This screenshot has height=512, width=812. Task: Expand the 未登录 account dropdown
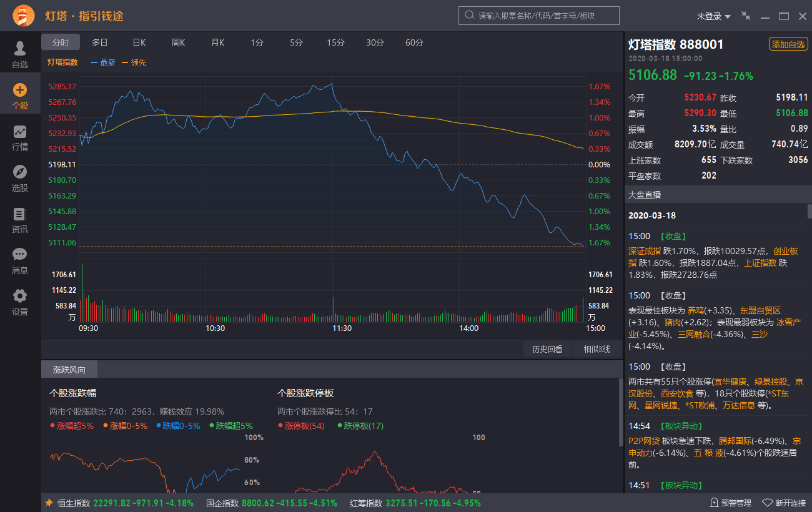tap(713, 16)
